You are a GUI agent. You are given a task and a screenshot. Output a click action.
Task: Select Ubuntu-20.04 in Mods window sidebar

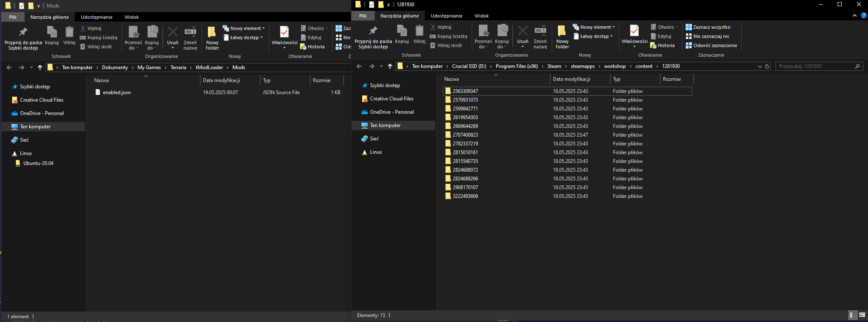[x=38, y=163]
